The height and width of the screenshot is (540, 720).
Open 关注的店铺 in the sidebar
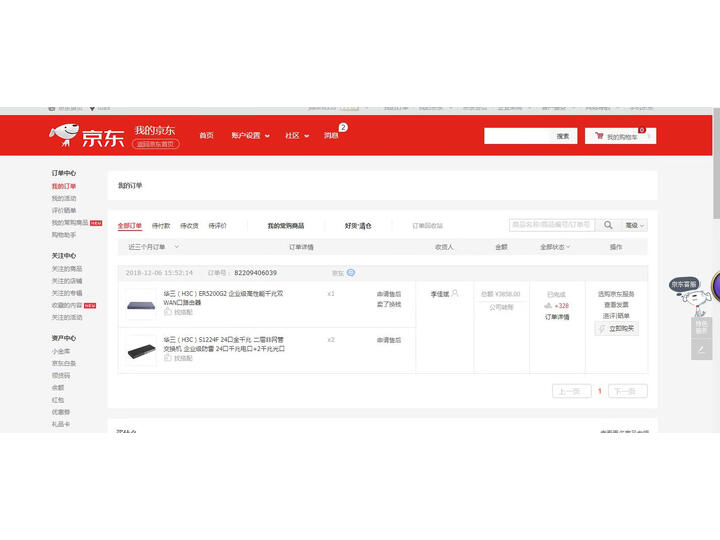[x=67, y=281]
